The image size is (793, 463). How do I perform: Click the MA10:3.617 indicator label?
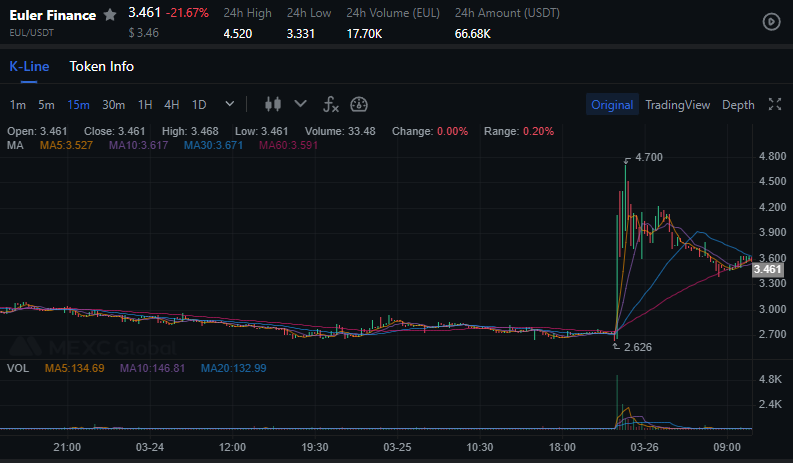139,146
